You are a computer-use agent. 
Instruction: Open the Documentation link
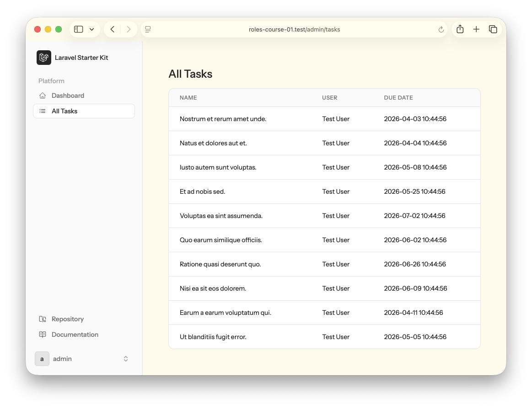(x=75, y=335)
